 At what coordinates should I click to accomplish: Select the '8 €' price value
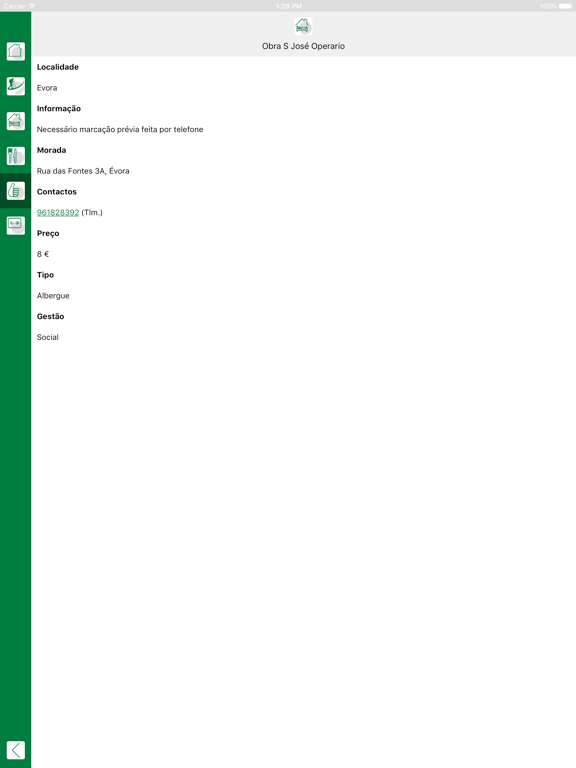(43, 254)
